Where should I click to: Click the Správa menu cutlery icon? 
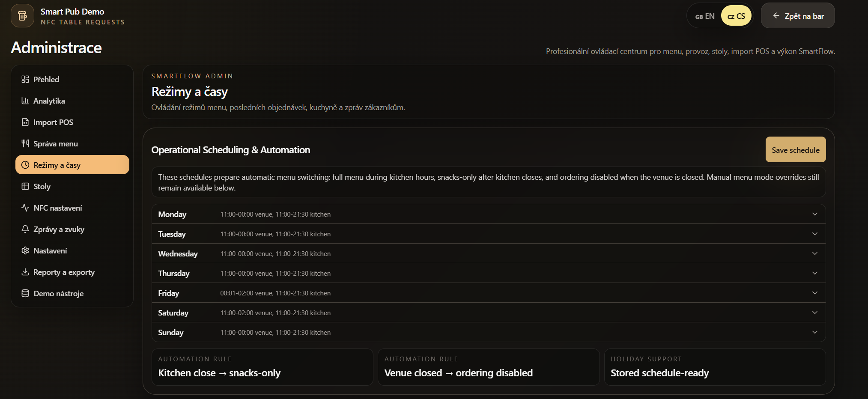(x=25, y=143)
